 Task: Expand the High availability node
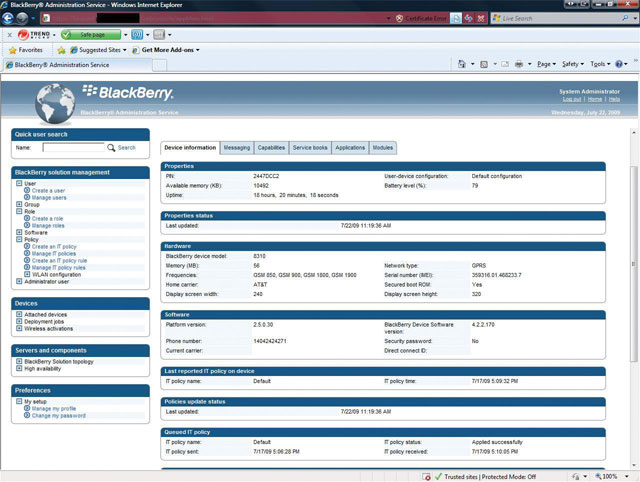tap(19, 368)
